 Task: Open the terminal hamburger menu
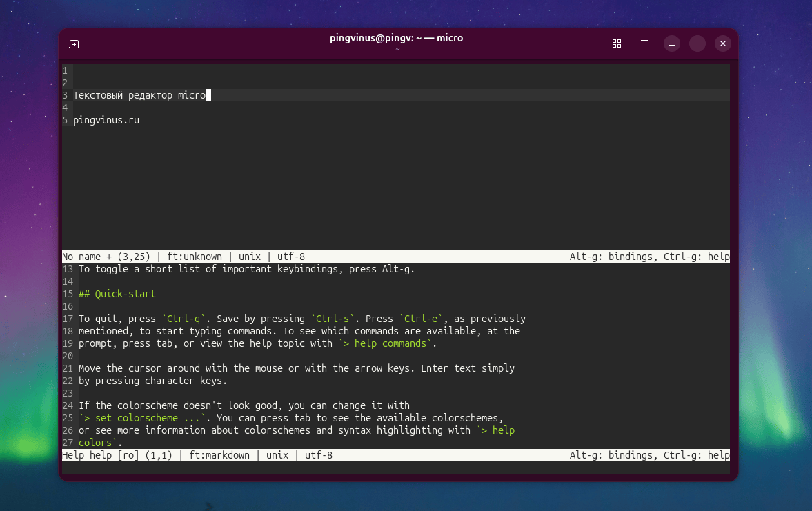644,43
